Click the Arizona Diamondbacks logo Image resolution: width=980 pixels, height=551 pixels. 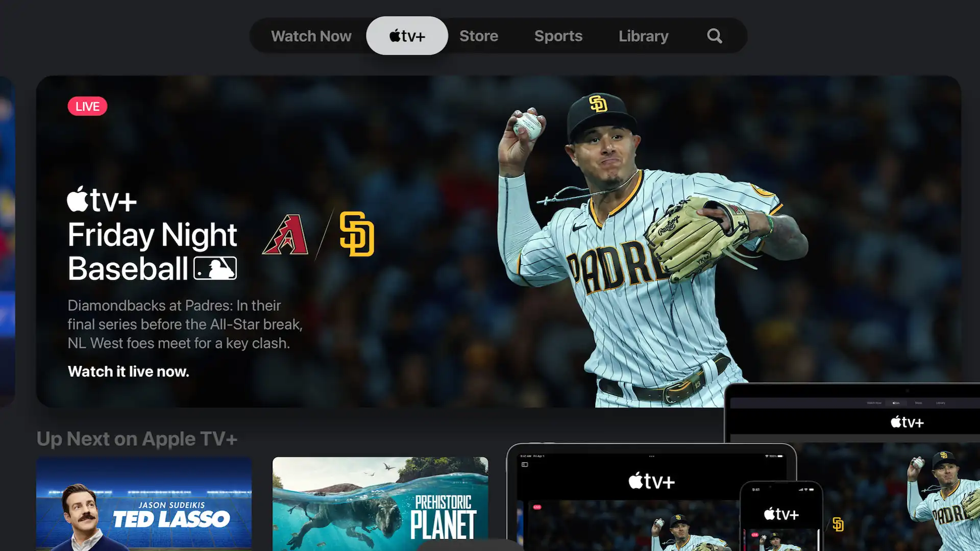(x=286, y=235)
